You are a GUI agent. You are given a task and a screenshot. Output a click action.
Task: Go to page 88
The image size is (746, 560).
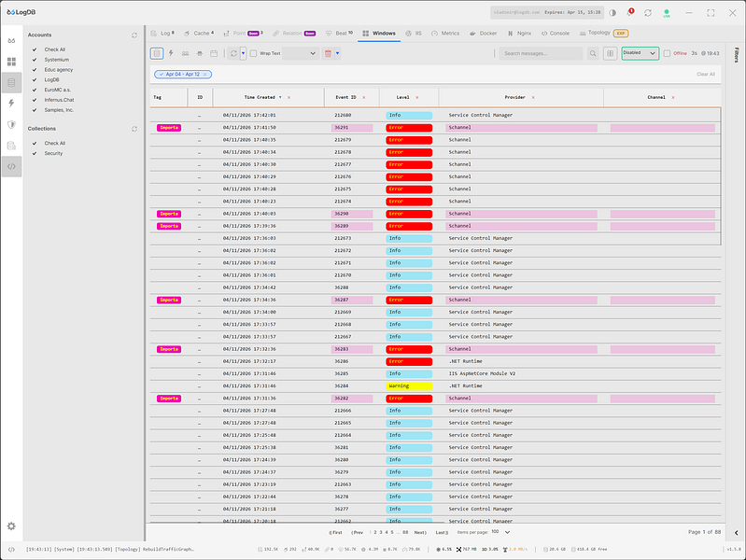(x=405, y=532)
